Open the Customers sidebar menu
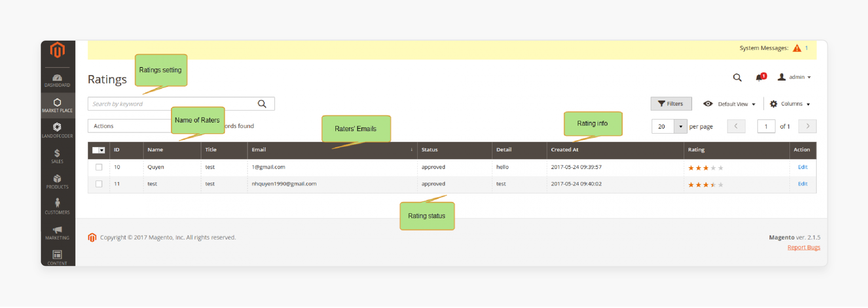This screenshot has height=308, width=868. point(57,206)
